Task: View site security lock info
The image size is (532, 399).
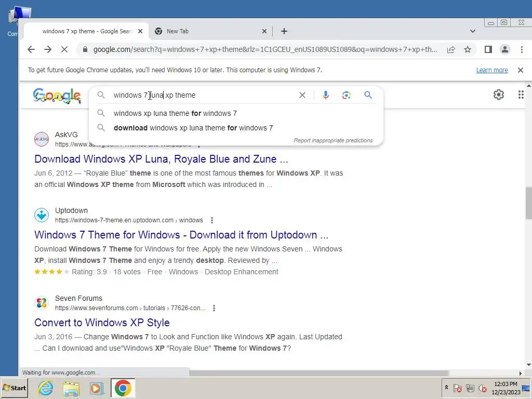Action: tap(85, 49)
